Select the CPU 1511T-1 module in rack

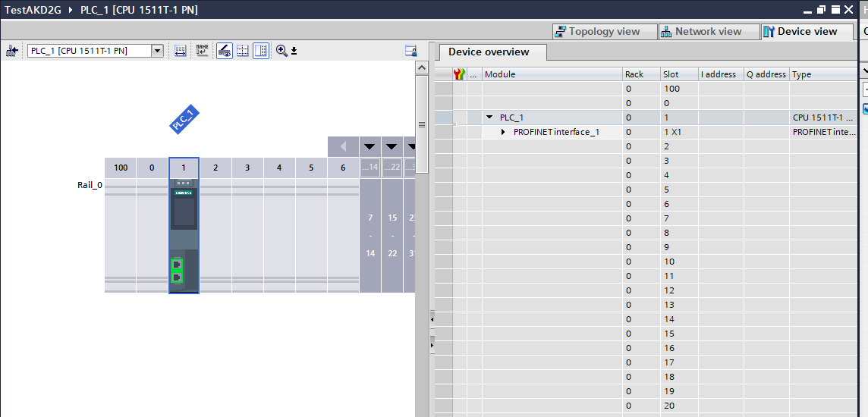(184, 236)
